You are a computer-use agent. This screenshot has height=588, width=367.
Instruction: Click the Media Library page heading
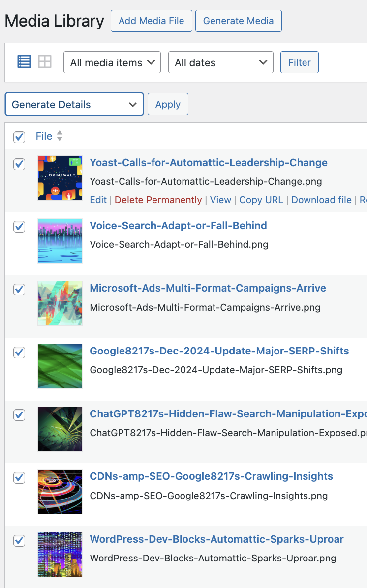click(55, 21)
